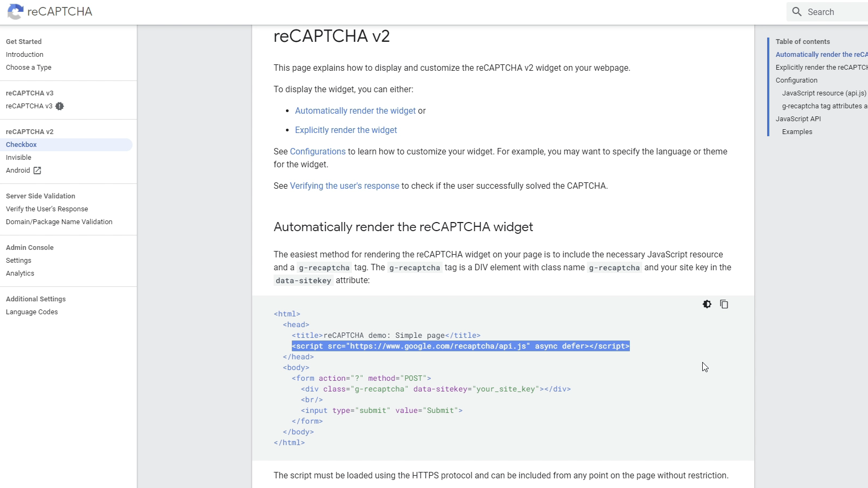Viewport: 868px width, 488px height.
Task: Jump to JavaScript API in table of contents
Action: pyautogui.click(x=798, y=119)
